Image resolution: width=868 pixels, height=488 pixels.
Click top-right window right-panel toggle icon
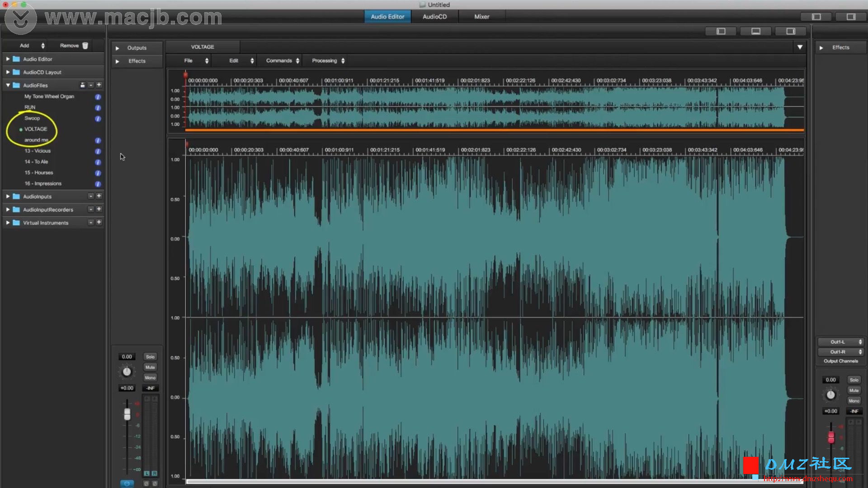click(851, 17)
